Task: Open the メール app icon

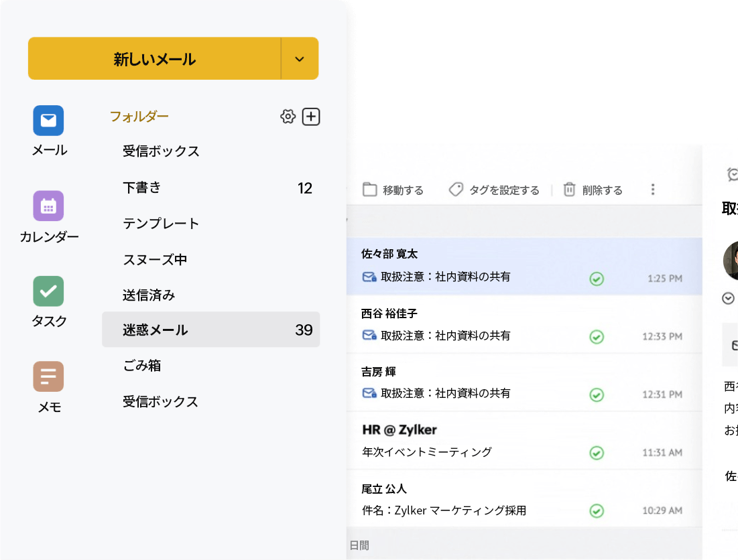Action: 48,121
